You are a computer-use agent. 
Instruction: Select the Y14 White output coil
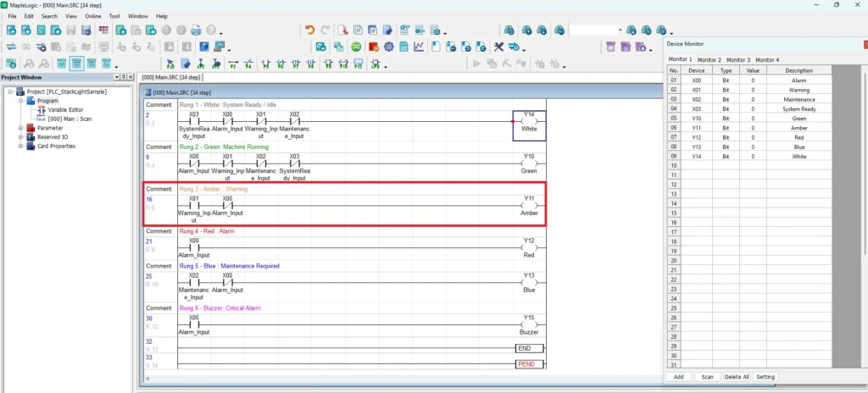coord(529,125)
